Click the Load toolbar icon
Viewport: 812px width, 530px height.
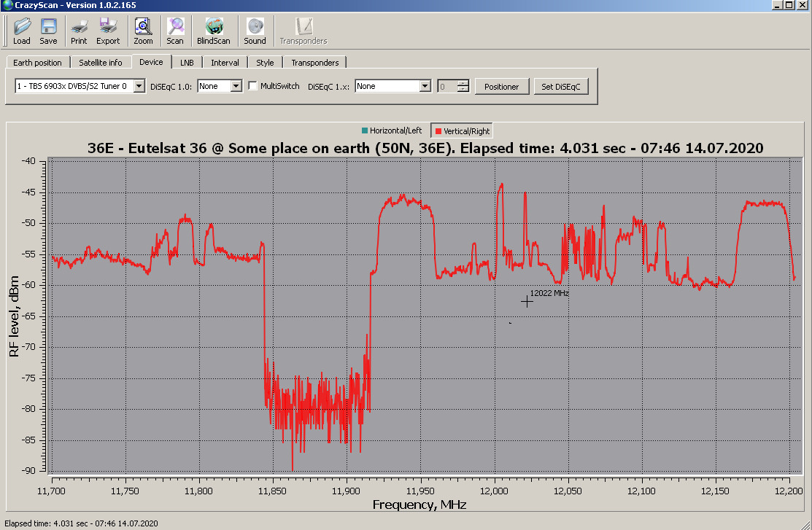pyautogui.click(x=22, y=31)
